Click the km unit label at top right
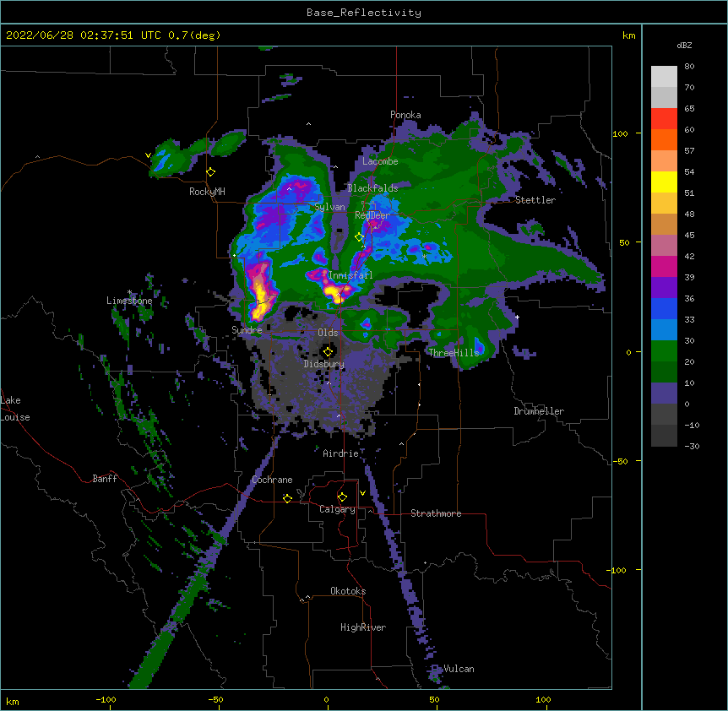The height and width of the screenshot is (711, 728). (x=628, y=35)
